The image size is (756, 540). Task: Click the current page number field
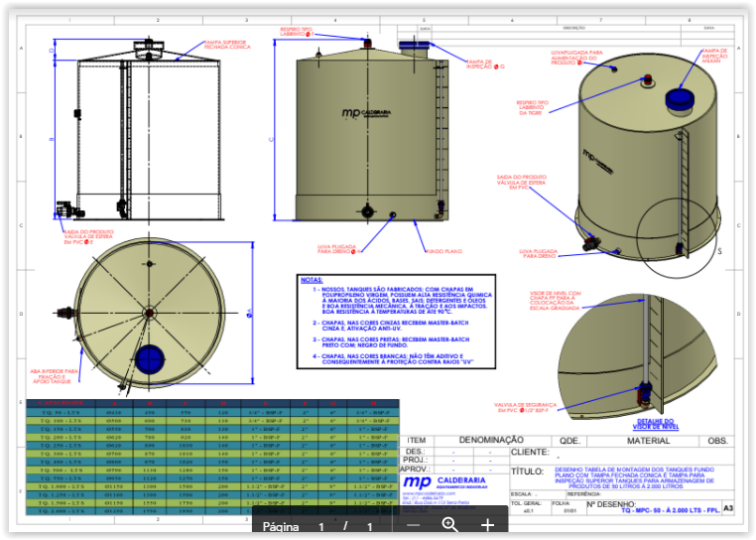(x=320, y=526)
